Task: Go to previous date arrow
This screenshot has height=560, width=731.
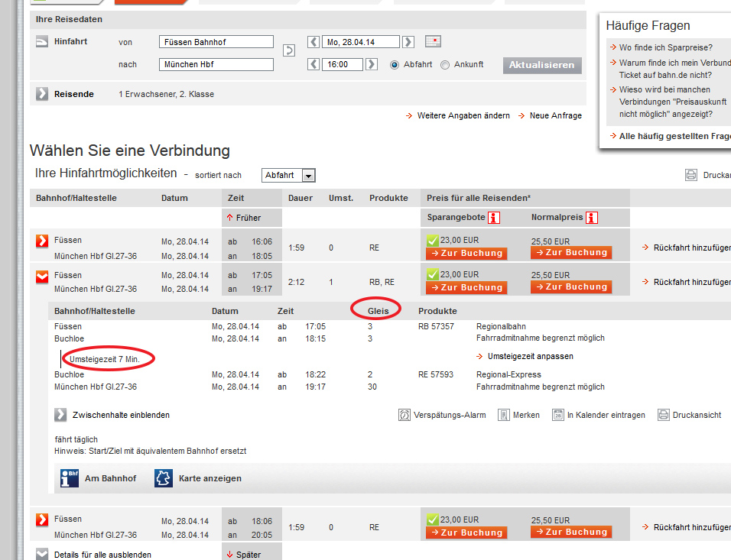Action: click(314, 42)
